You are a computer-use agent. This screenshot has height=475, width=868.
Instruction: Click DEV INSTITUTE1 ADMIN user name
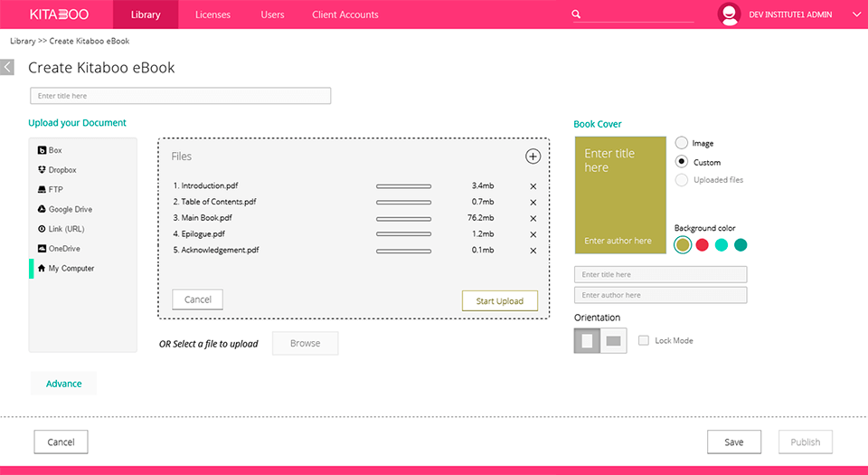pos(790,15)
